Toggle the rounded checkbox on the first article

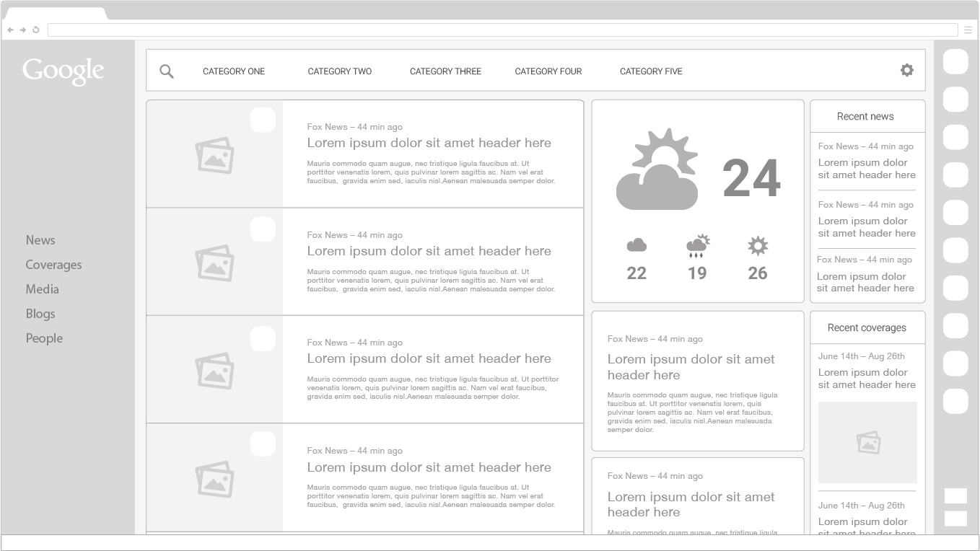coord(263,120)
